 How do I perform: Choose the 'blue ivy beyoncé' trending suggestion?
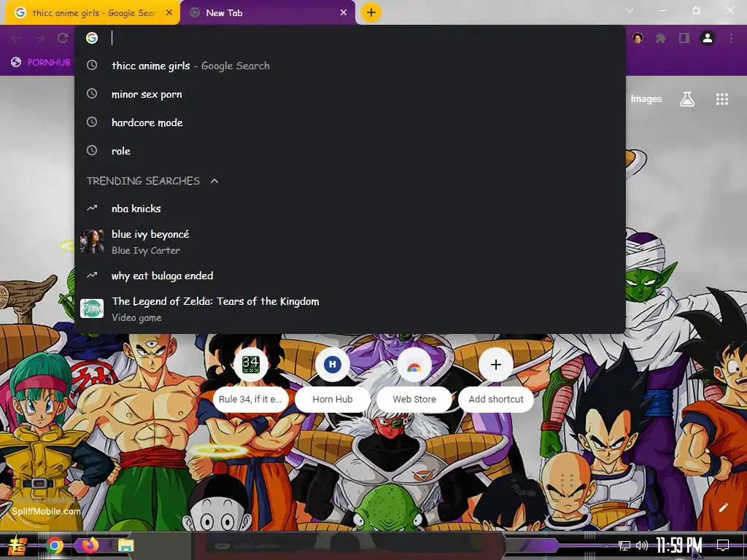350,242
